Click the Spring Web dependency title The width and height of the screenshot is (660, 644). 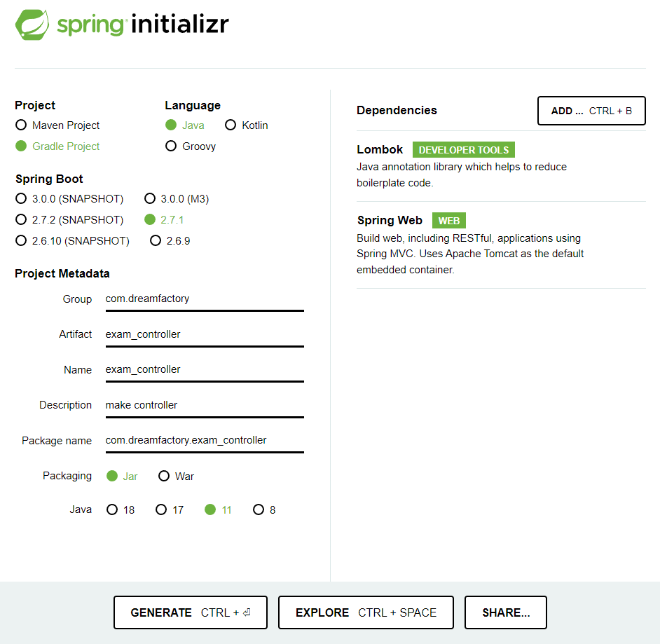tap(390, 220)
